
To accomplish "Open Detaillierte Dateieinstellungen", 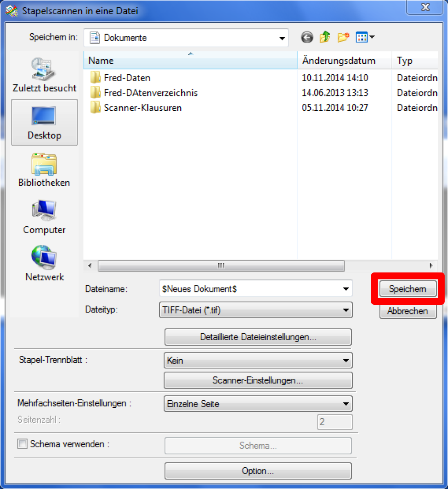I will (x=258, y=337).
